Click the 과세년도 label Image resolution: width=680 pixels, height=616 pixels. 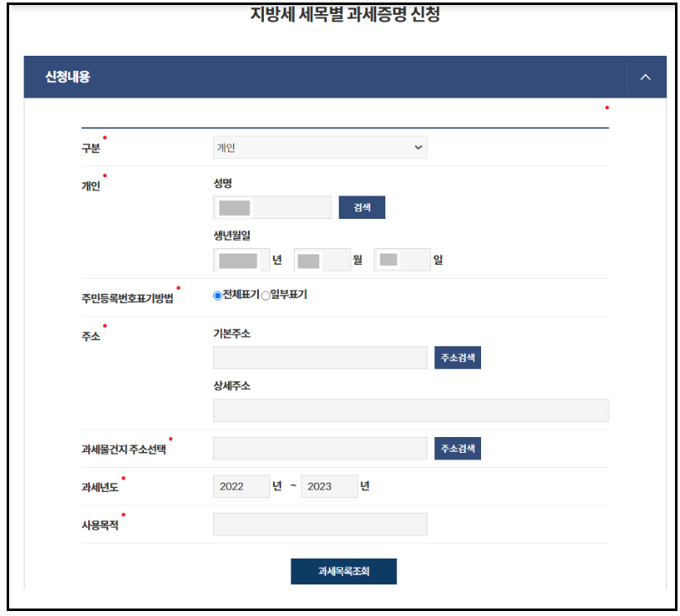[100, 488]
